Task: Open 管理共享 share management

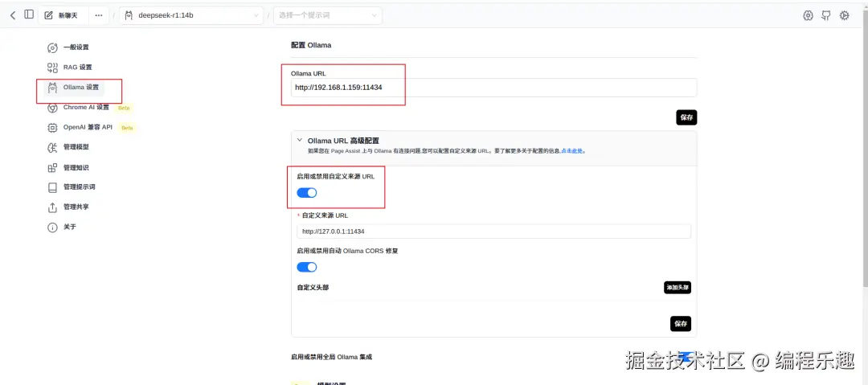Action: tap(68, 207)
